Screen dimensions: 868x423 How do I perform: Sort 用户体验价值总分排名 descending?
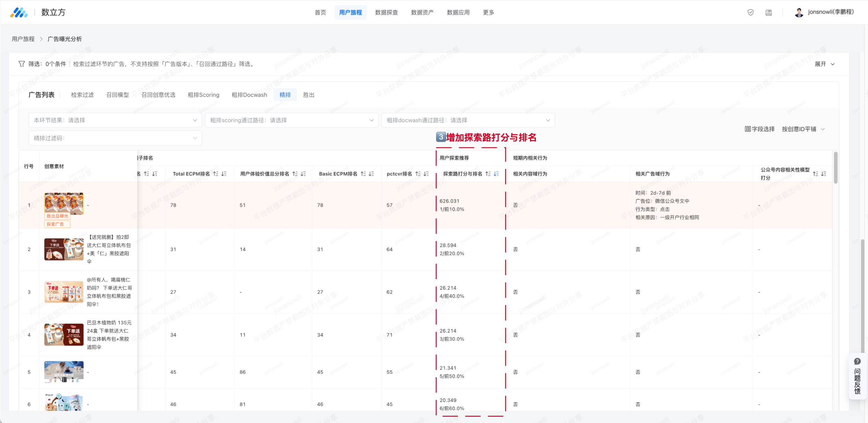click(303, 174)
